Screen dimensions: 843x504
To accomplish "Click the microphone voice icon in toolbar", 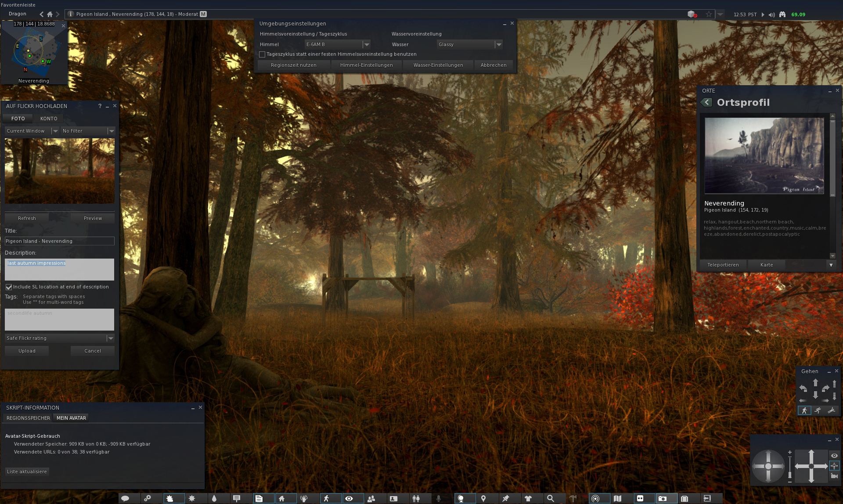I will (439, 498).
